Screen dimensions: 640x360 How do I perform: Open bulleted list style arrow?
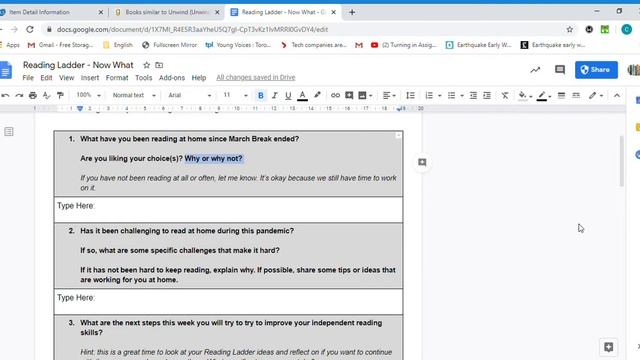[462, 96]
